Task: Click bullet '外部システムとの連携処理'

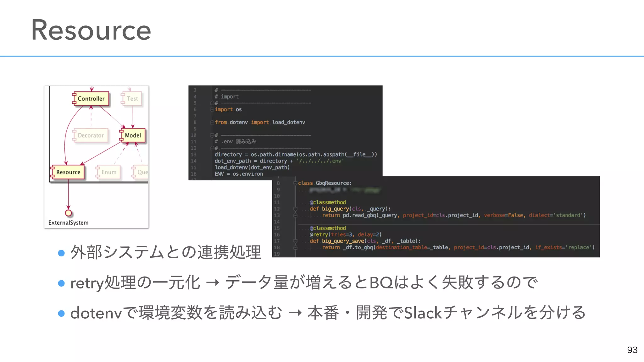Action: [x=166, y=252]
